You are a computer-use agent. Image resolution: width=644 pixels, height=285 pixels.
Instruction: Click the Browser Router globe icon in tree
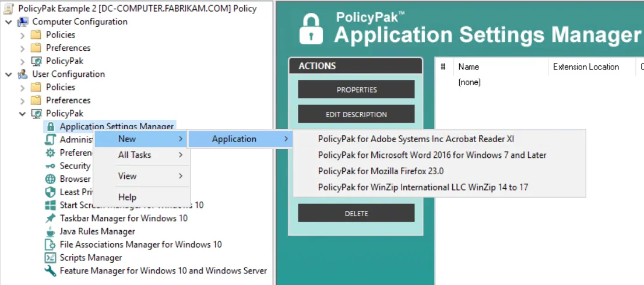point(50,179)
